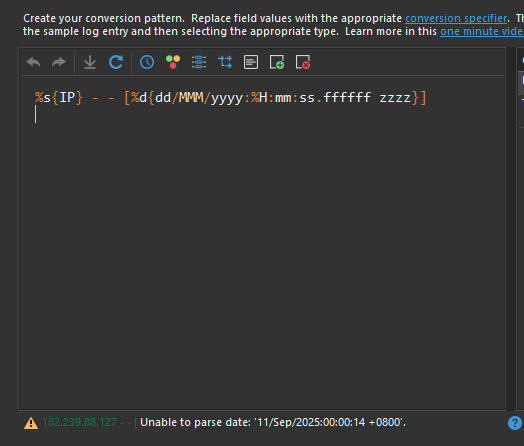Click the blue branching arrows icon
524x446 pixels.
pyautogui.click(x=225, y=62)
